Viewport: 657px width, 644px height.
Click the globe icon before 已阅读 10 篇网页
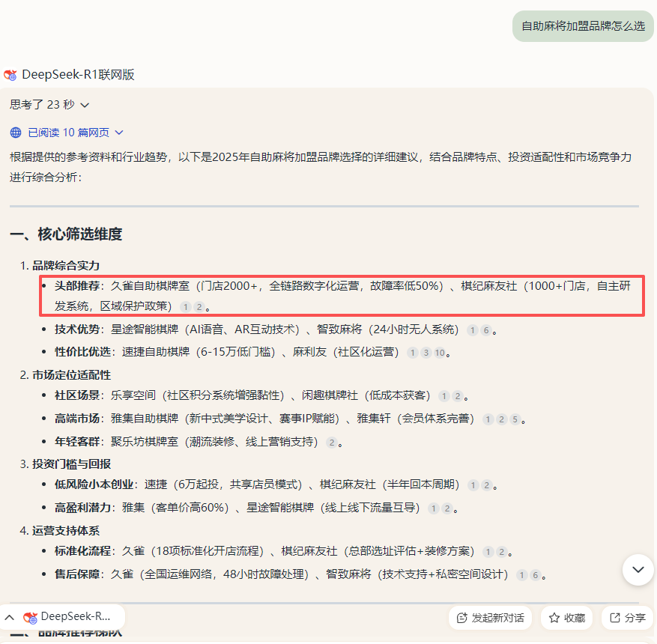click(16, 133)
